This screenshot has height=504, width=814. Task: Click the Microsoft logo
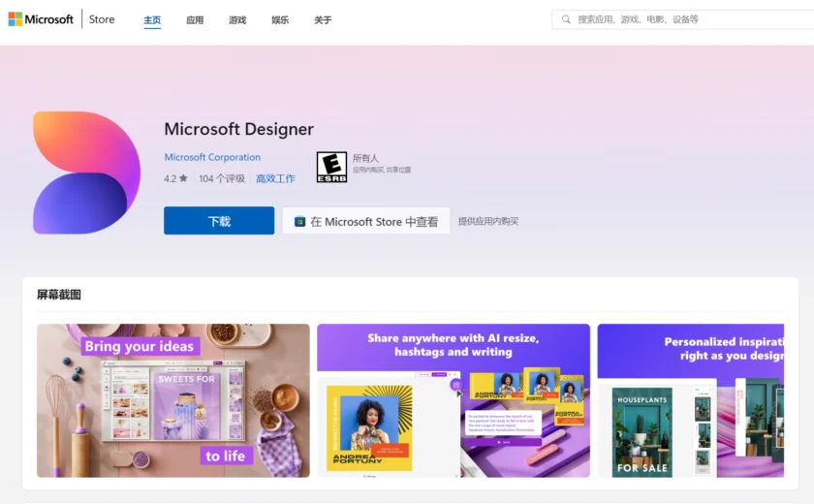click(41, 19)
